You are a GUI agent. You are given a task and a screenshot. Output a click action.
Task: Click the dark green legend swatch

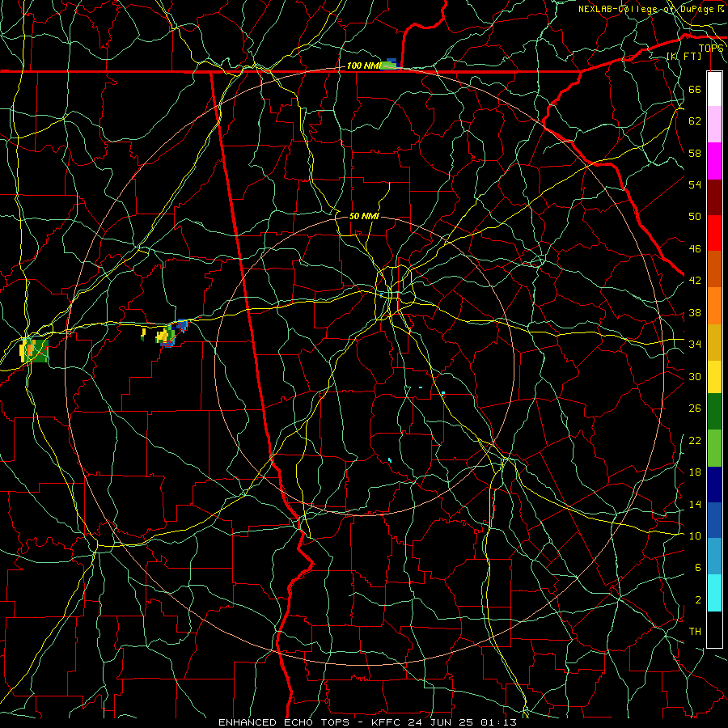pyautogui.click(x=714, y=412)
